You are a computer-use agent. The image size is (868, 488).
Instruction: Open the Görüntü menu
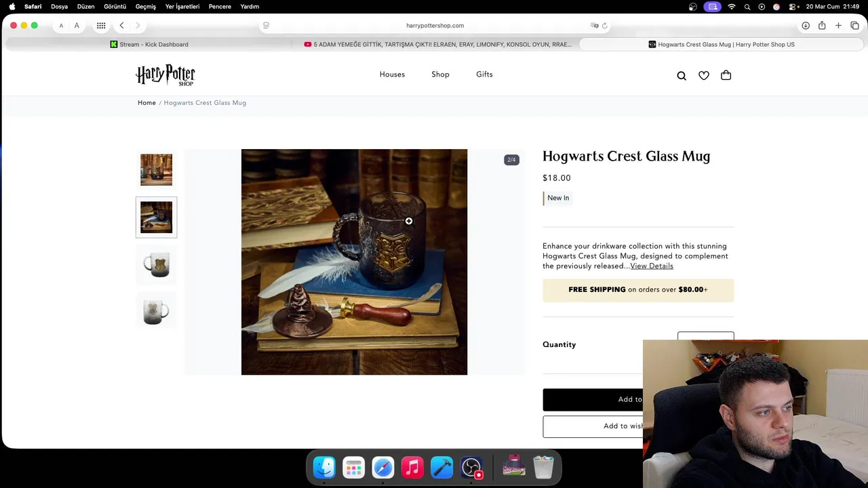coord(115,7)
